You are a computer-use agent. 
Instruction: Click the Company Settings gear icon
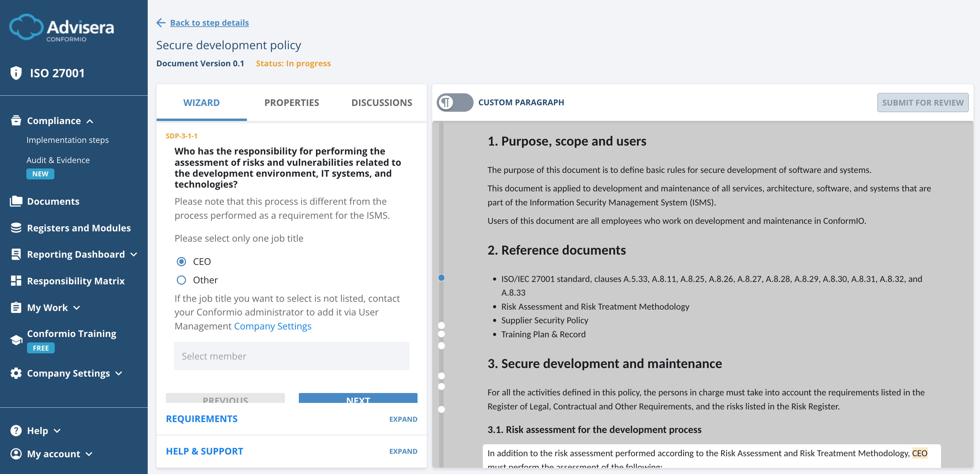point(16,373)
